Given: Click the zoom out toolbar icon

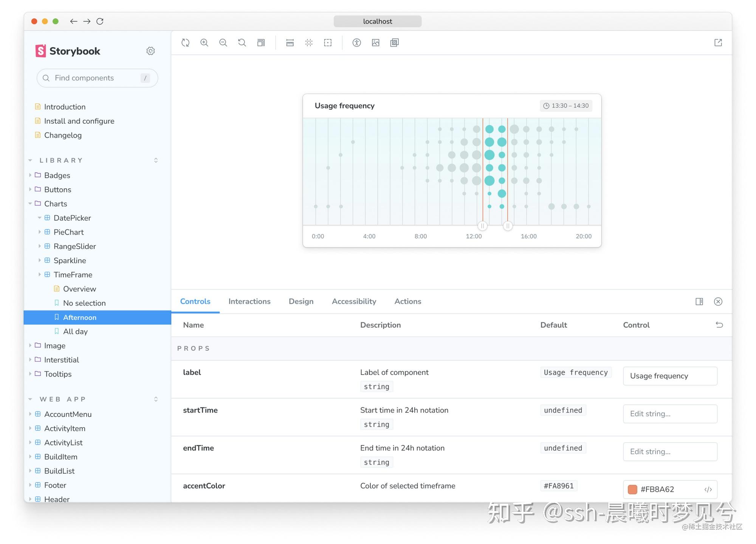Looking at the screenshot, I should point(223,43).
